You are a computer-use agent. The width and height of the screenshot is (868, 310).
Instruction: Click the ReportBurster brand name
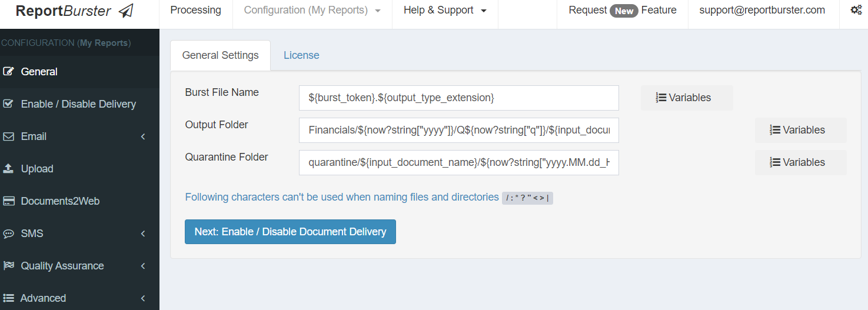coord(63,11)
